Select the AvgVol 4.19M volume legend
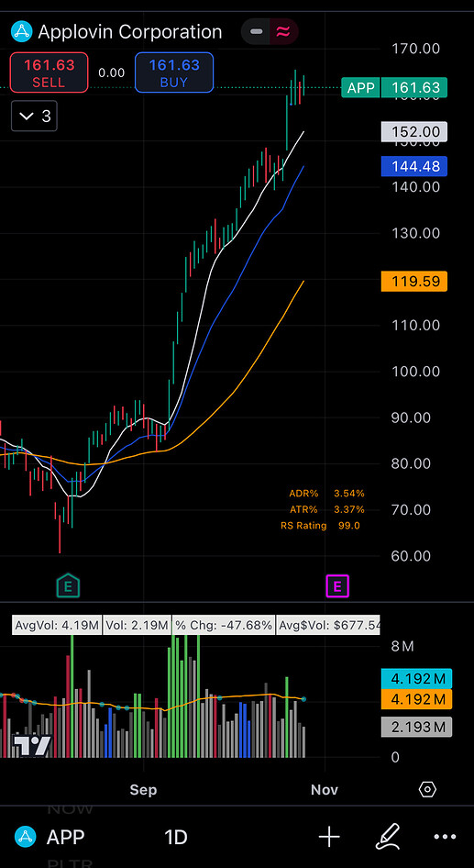The image size is (474, 868). click(57, 626)
